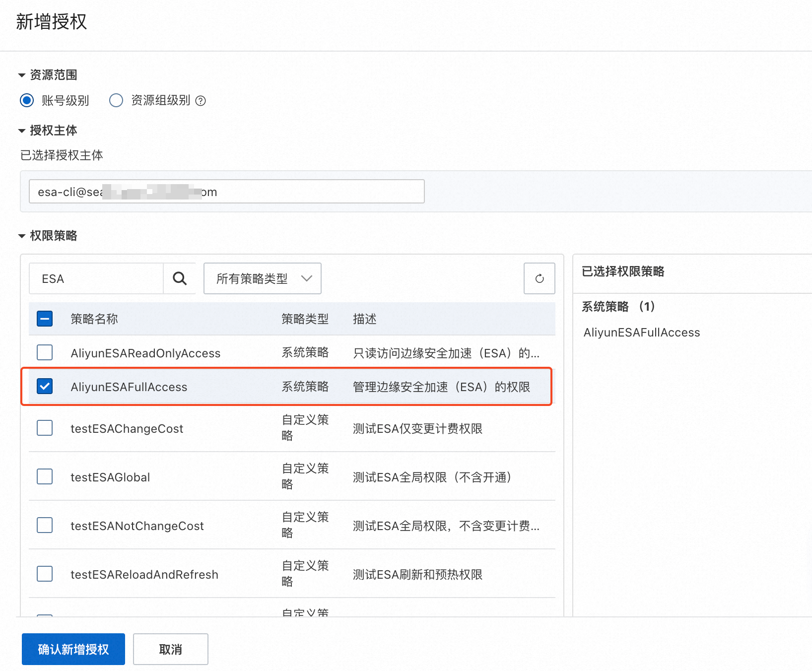Check the testESAReloadAndRefresh checkbox

point(45,574)
